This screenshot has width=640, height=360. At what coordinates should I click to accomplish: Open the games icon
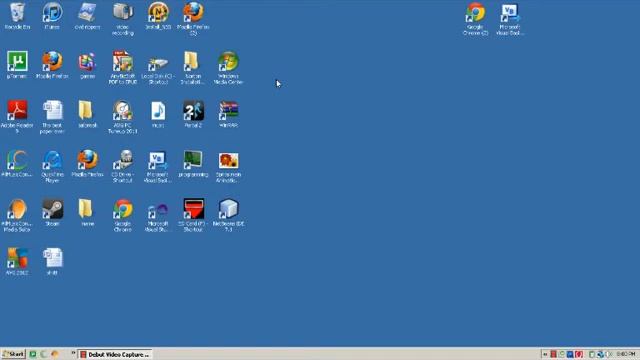87,65
